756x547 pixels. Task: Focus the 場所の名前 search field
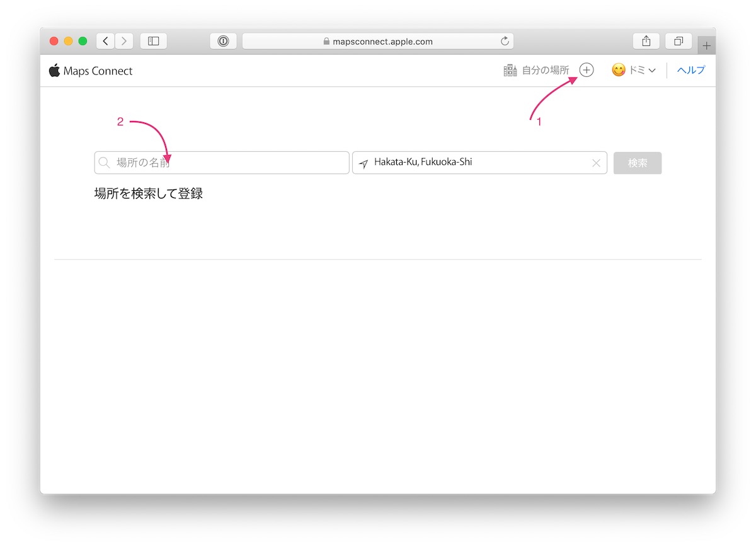click(222, 163)
